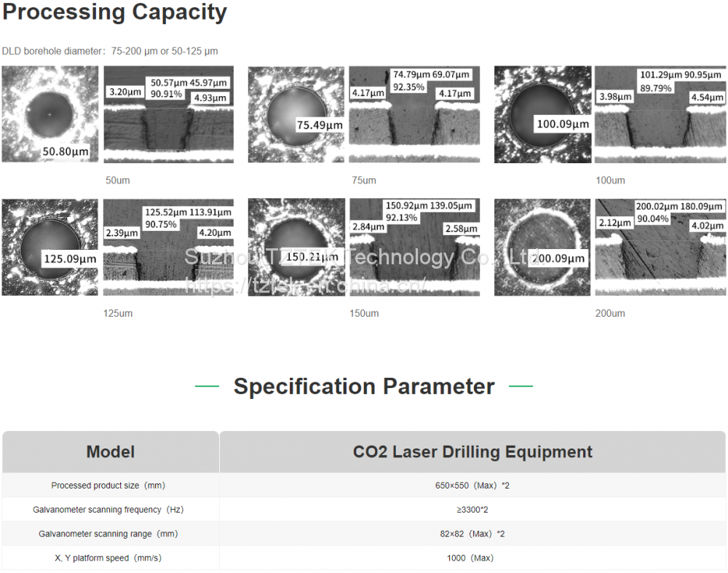
Task: Click the cross-section image showing 92.13%
Action: pyautogui.click(x=414, y=247)
